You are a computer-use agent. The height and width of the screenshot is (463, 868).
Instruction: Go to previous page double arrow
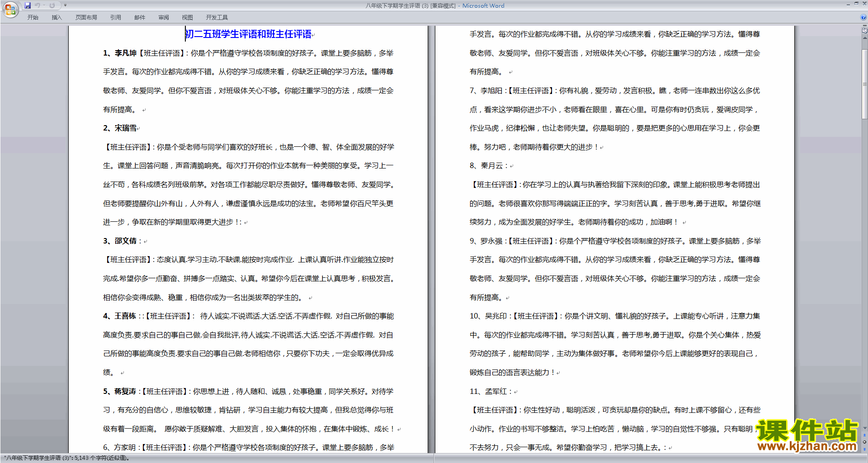[x=864, y=435]
